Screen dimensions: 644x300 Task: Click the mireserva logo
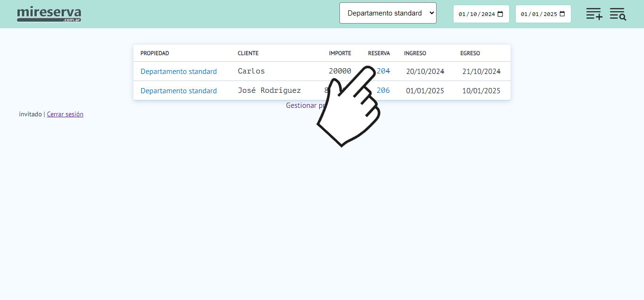49,14
